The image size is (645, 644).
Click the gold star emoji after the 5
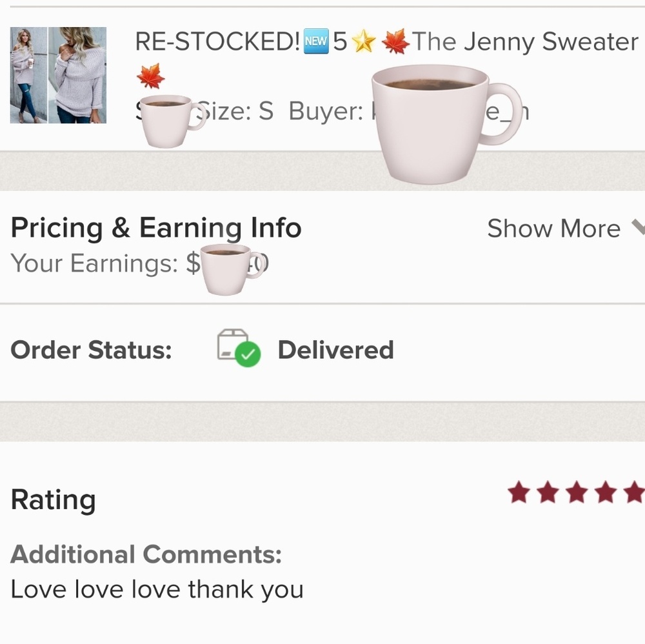[x=363, y=41]
